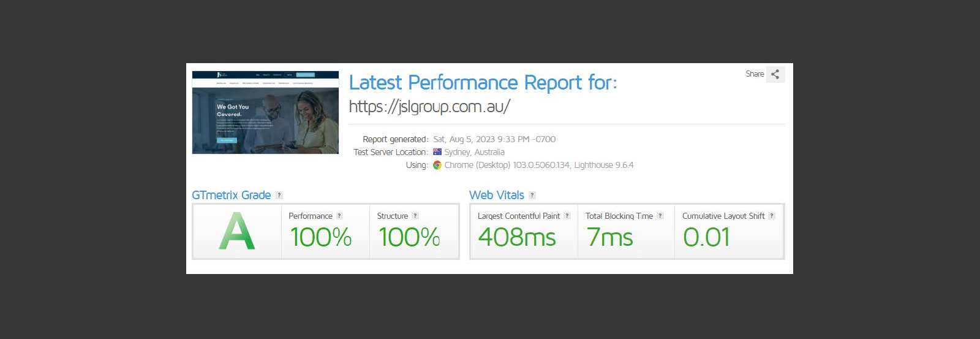Click the Largest Contentful Paint label
Screen dimensions: 980x339
519,216
